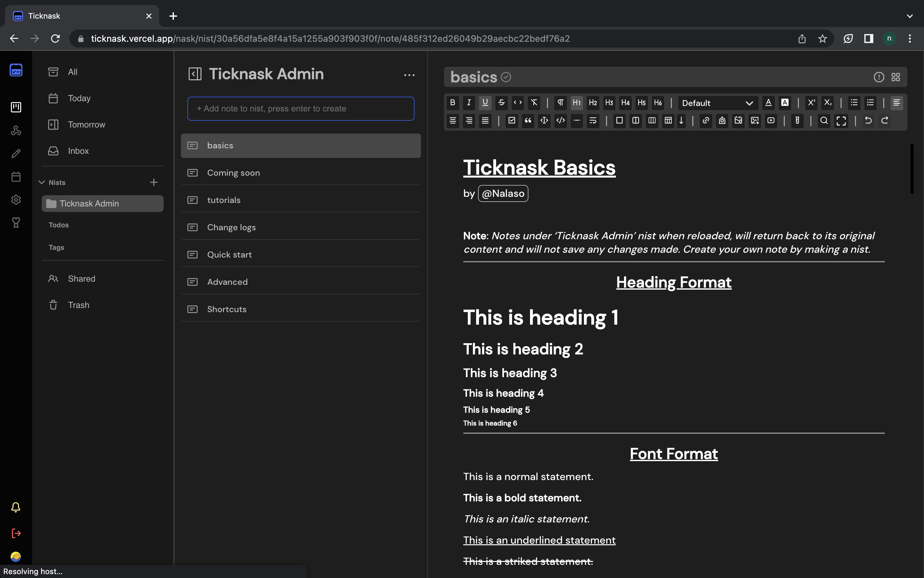Insert a blockquote
924x578 pixels.
click(x=528, y=121)
